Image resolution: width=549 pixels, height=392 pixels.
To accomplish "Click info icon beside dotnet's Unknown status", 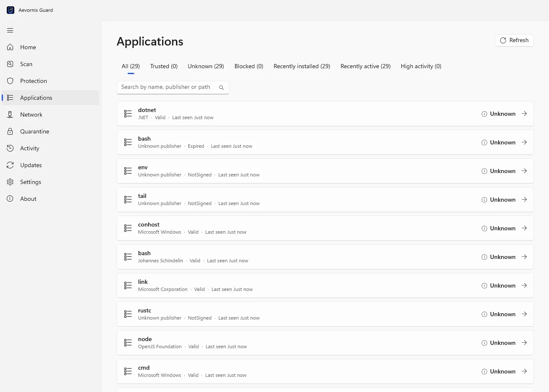I will coord(484,114).
